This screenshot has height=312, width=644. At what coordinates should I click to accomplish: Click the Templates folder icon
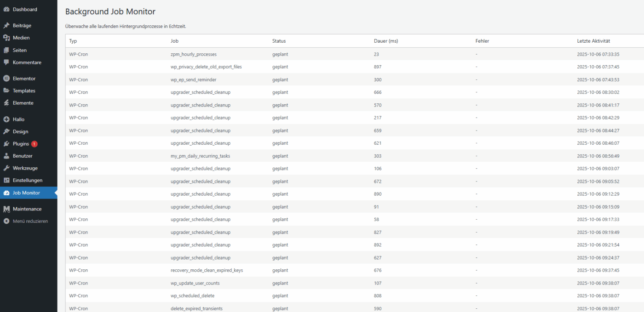(6, 91)
